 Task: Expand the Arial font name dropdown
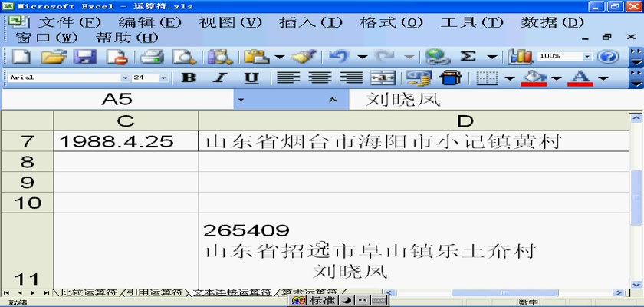point(125,78)
